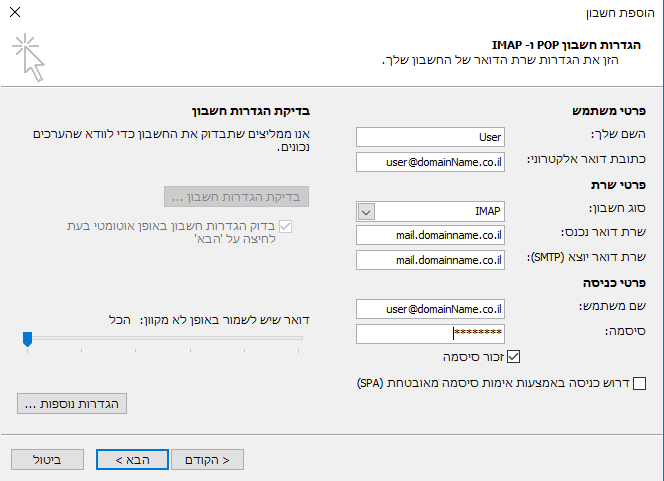Click the username login field

(430, 309)
